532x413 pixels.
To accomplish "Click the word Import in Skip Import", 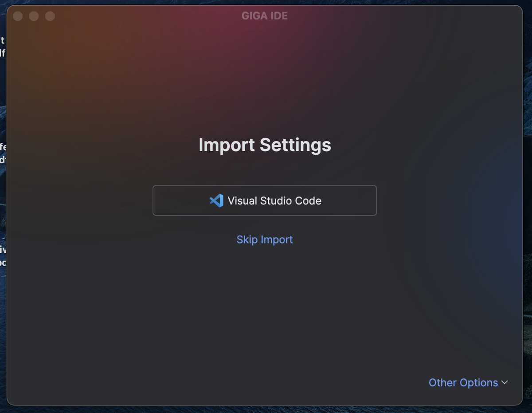I will pos(277,240).
